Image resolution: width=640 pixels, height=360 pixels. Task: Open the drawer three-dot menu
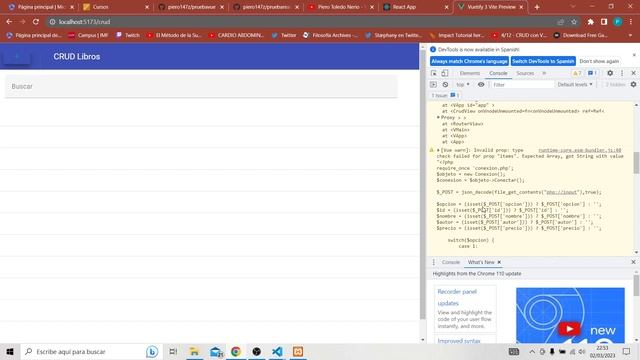(x=433, y=262)
